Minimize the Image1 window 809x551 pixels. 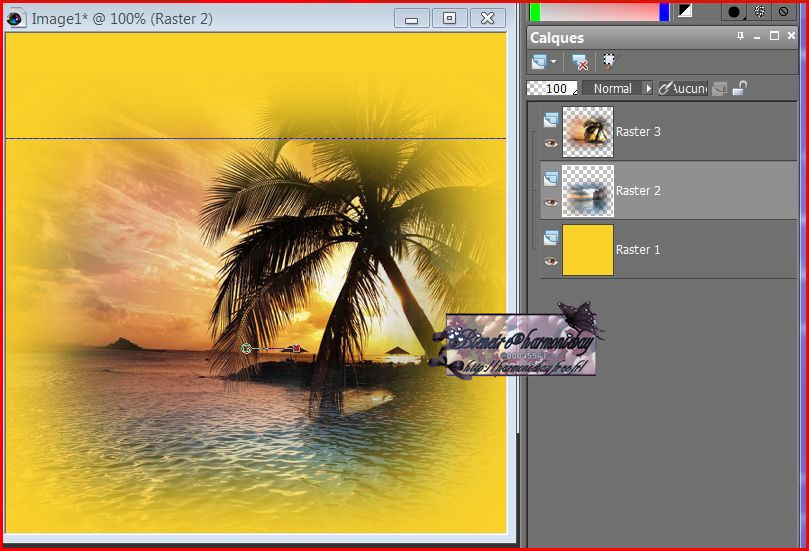pos(412,19)
